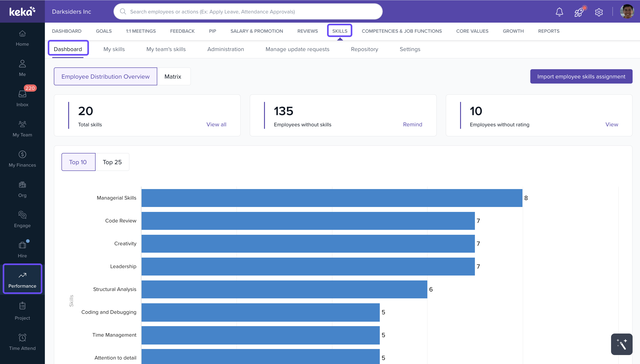Viewport: 640px width, 364px height.
Task: Go to the Competencies & Job Functions tab
Action: [x=402, y=31]
